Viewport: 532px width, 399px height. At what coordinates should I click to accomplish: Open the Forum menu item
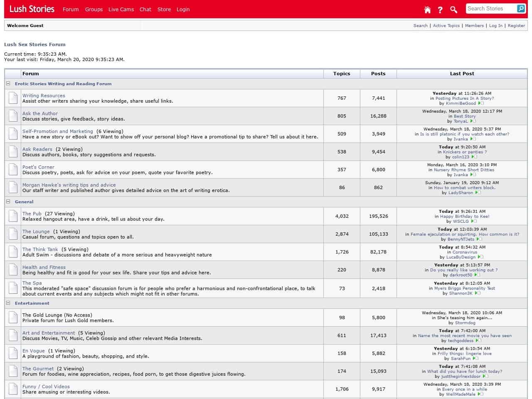point(71,9)
